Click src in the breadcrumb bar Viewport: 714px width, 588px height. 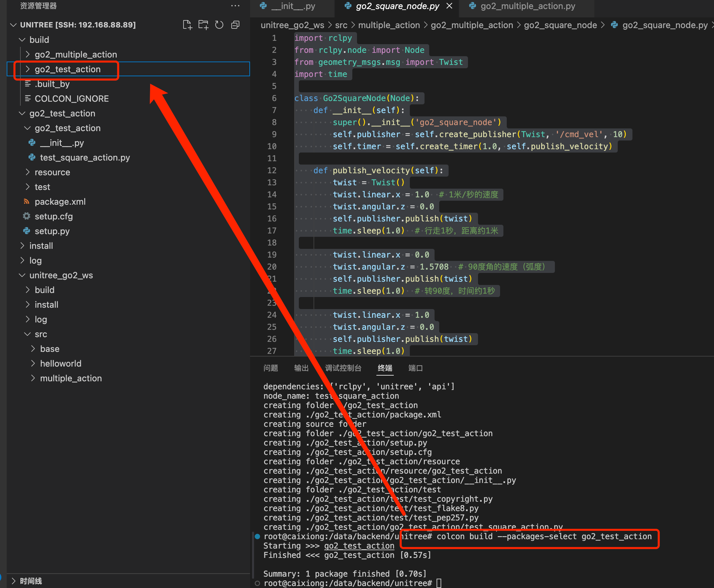[341, 25]
